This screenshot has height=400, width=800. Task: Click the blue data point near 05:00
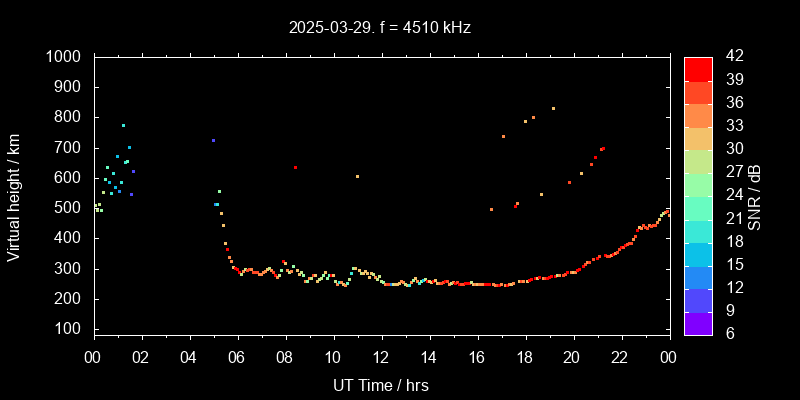click(x=213, y=140)
